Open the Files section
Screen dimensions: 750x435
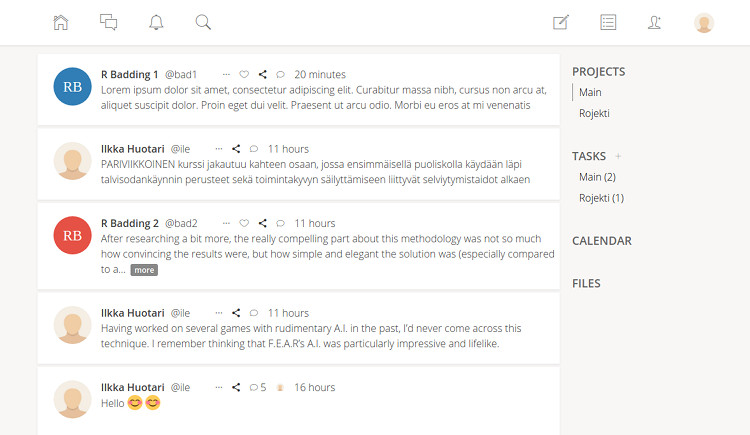(586, 283)
